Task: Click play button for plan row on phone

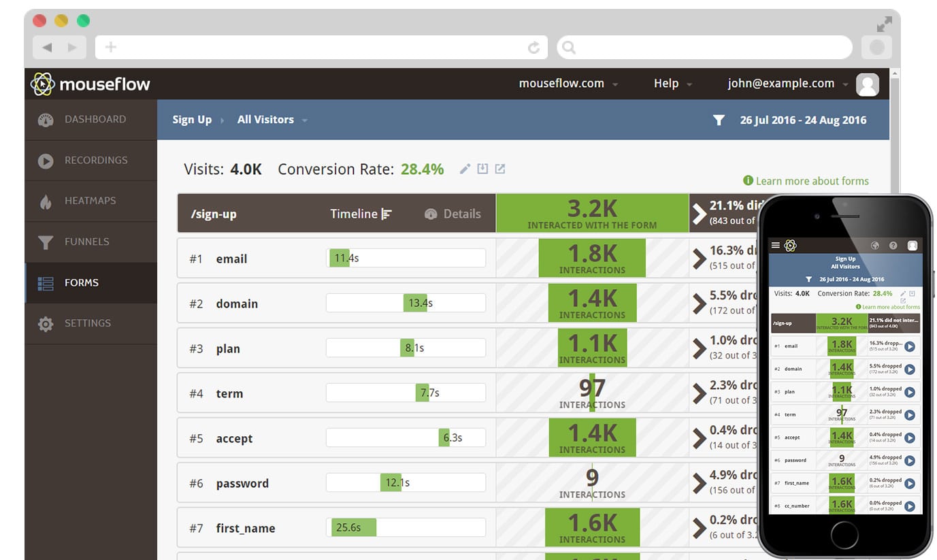Action: point(910,392)
